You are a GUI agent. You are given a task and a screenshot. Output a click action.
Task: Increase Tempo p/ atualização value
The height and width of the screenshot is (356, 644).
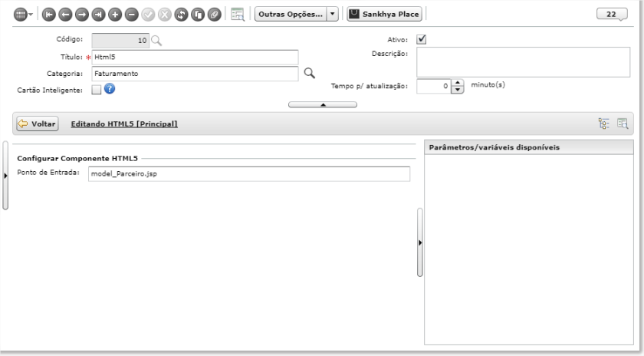[x=458, y=83]
